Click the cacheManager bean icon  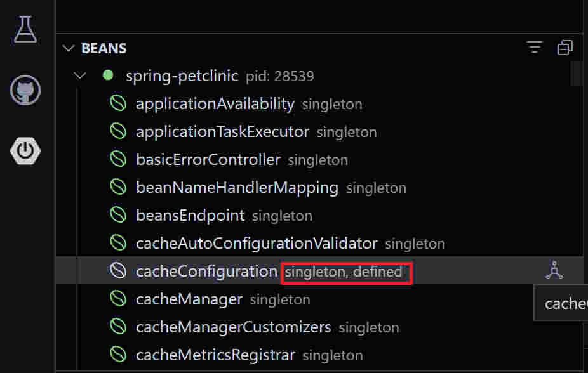pos(118,299)
